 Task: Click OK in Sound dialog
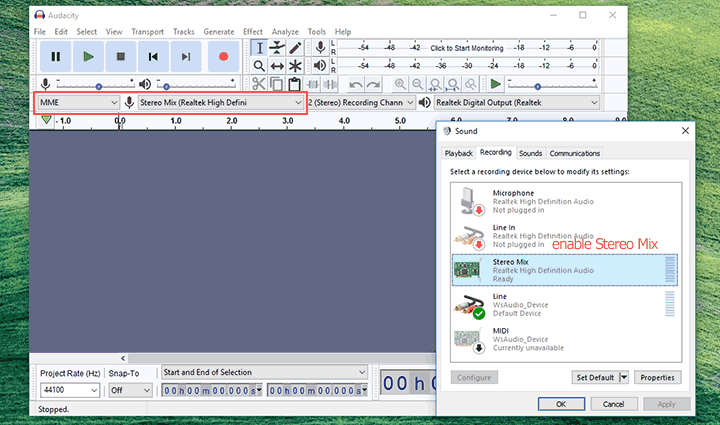[561, 403]
